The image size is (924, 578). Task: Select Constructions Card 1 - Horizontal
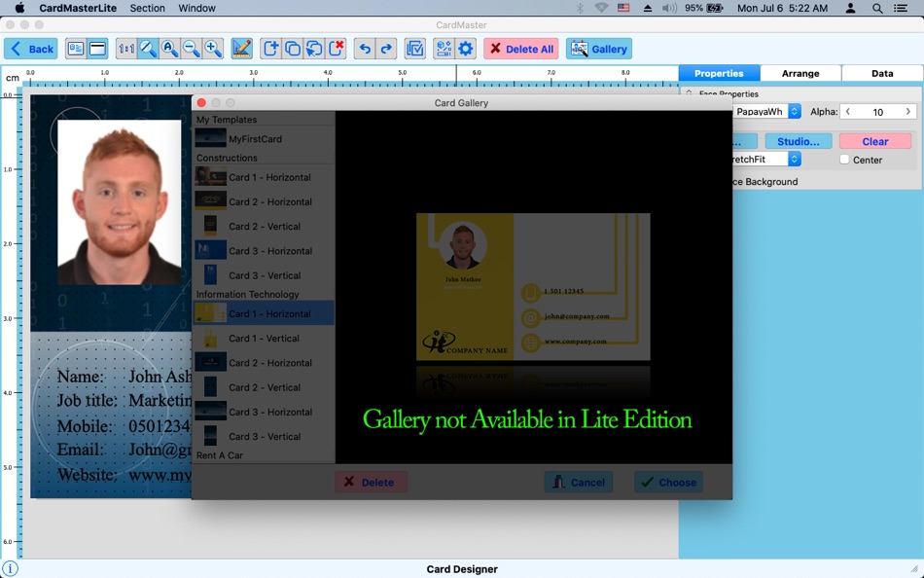[x=264, y=177]
